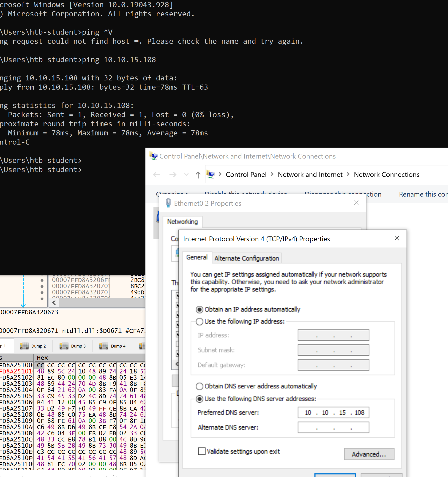Click the Network Connections title bar icon
The height and width of the screenshot is (477, 448).
153,156
